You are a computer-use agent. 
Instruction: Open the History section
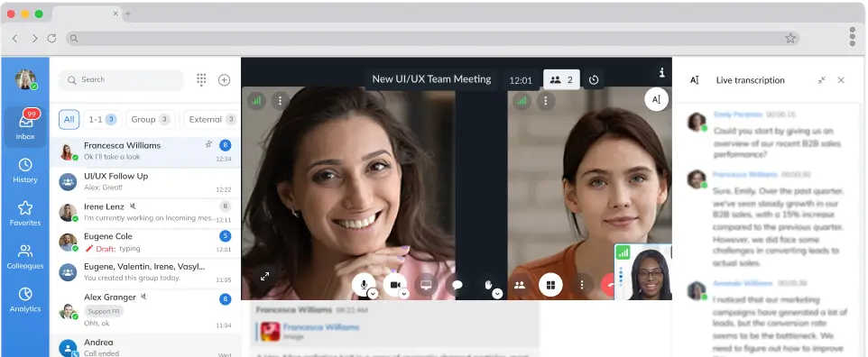tap(25, 170)
